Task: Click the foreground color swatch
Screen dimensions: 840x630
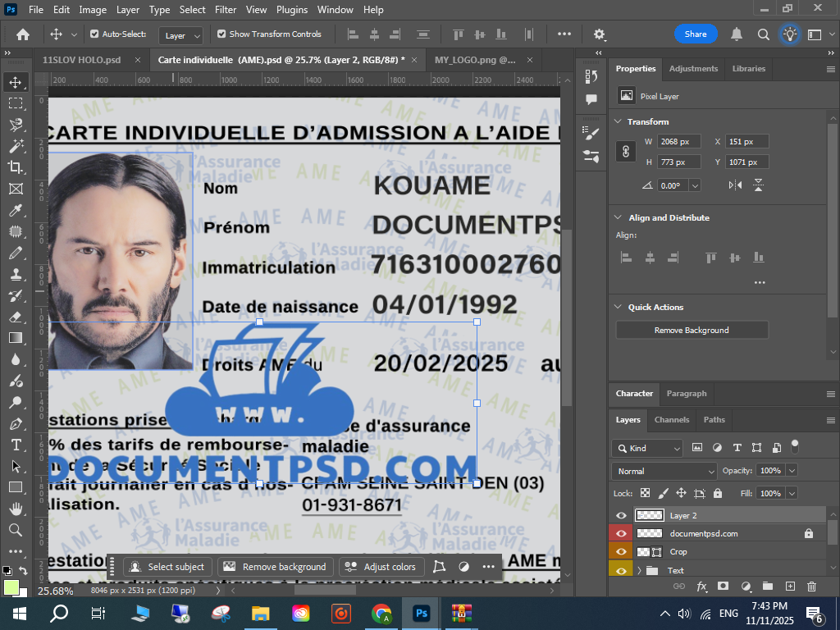Action: (11, 587)
